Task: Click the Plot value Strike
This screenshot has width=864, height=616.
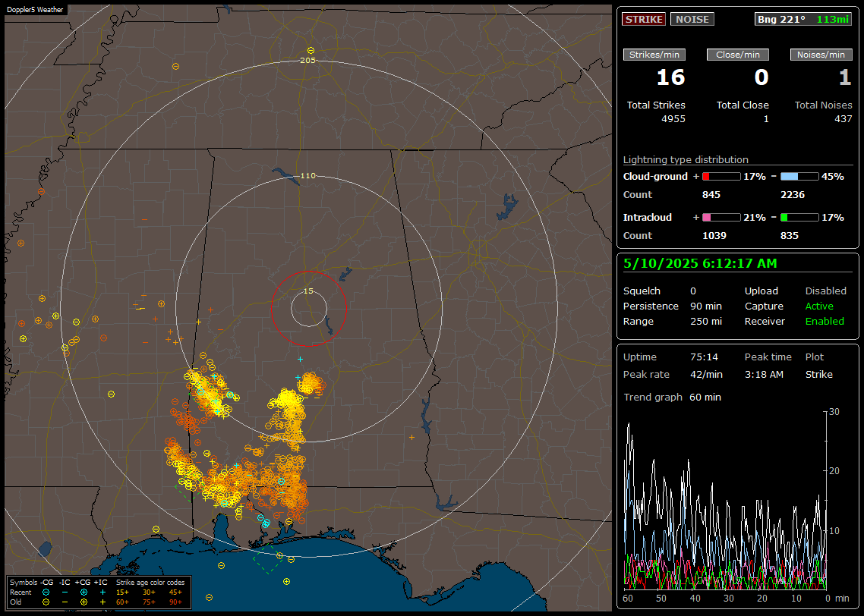Action: [818, 374]
